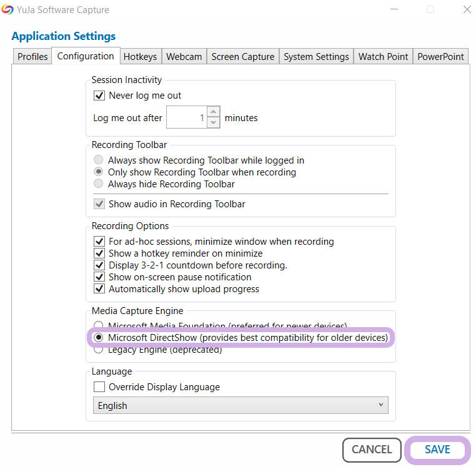This screenshot has width=476, height=467.
Task: Select Always show Recording Toolbar while logged in
Action: [x=98, y=160]
